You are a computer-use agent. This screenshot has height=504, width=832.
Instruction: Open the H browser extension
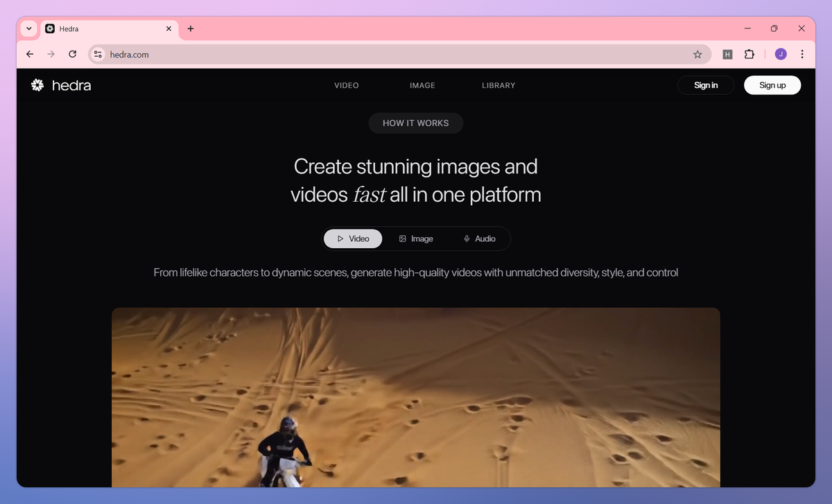[x=727, y=54]
